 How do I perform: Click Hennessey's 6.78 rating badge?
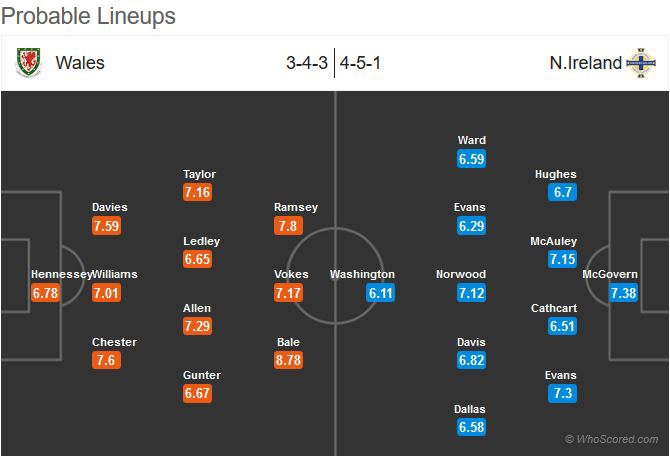click(46, 293)
